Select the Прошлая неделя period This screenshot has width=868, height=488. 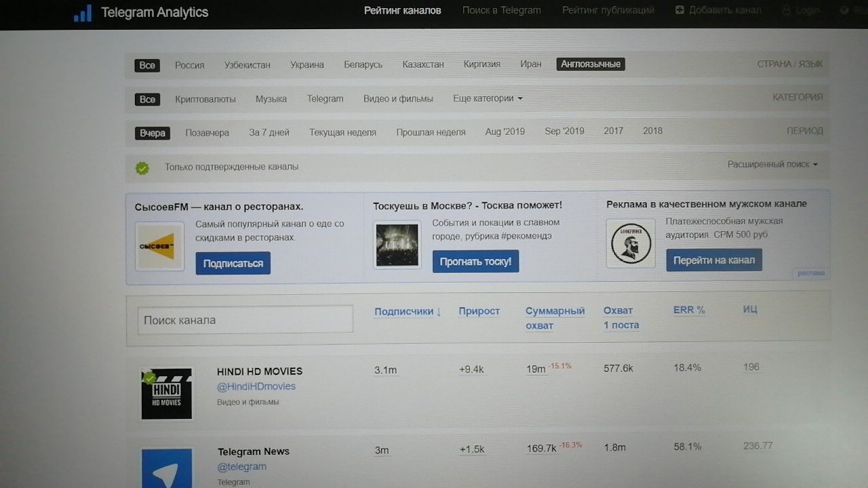coord(431,132)
